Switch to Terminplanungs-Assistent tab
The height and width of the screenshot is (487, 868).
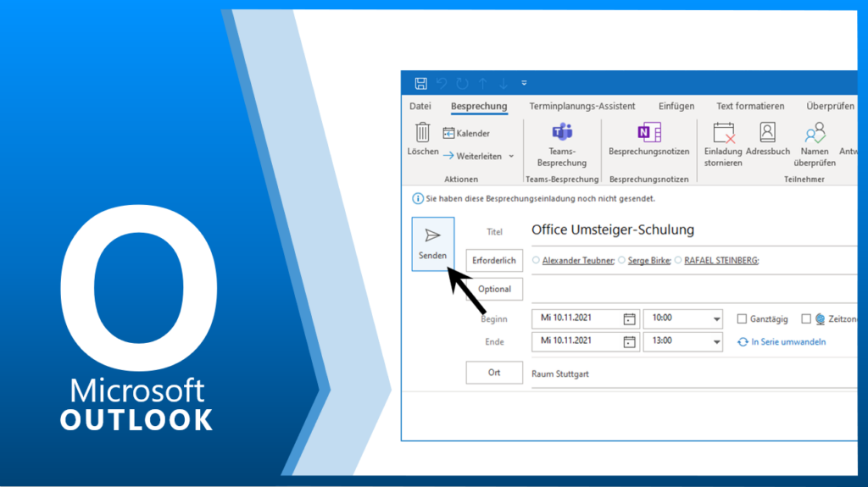point(581,106)
